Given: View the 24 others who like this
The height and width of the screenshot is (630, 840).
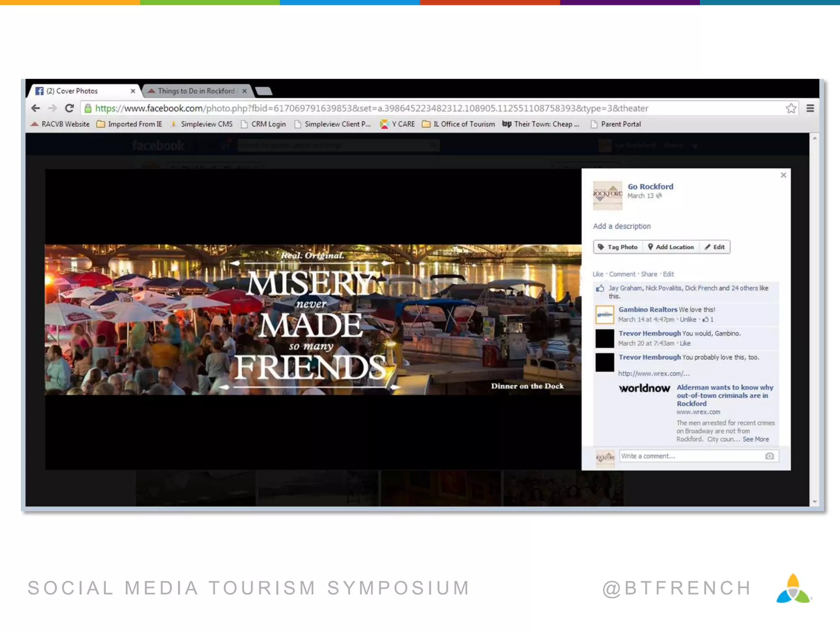Looking at the screenshot, I should click(744, 288).
